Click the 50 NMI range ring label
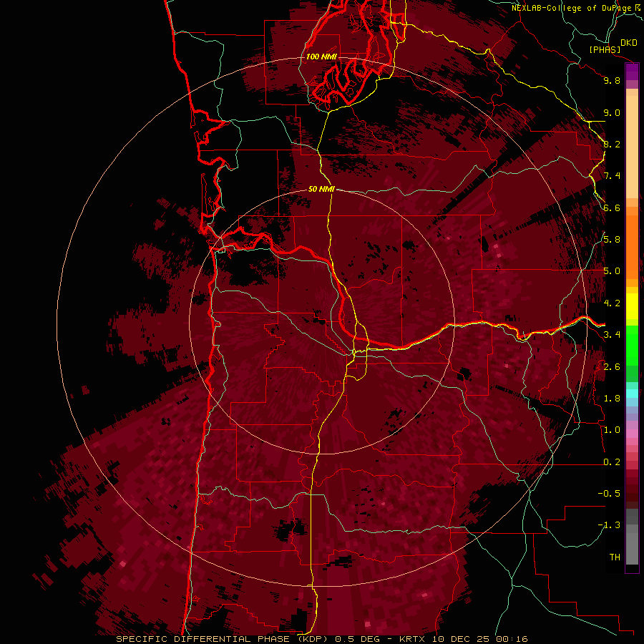644x644 pixels. tap(321, 189)
